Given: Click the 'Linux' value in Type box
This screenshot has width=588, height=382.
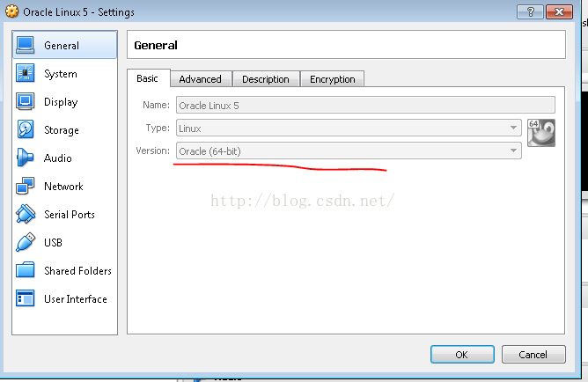Looking at the screenshot, I should [x=190, y=129].
